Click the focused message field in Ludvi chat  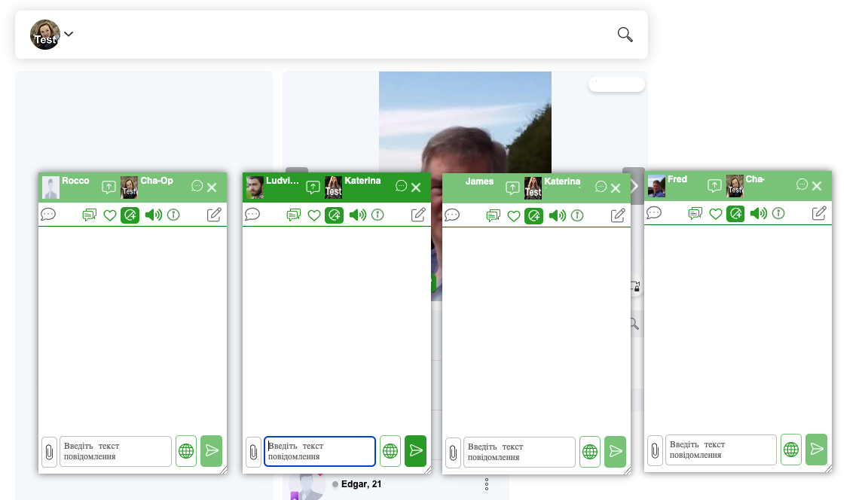click(x=319, y=451)
